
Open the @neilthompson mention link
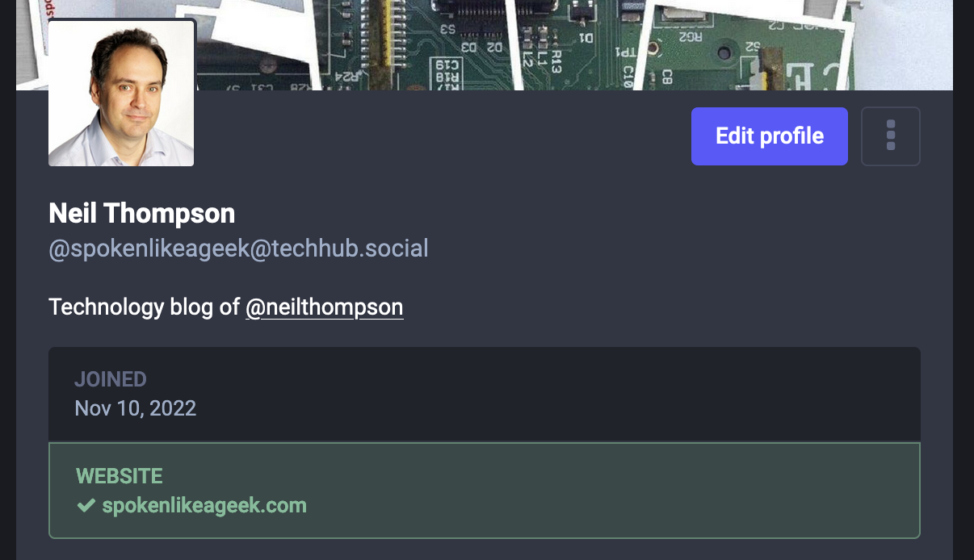[x=325, y=307]
